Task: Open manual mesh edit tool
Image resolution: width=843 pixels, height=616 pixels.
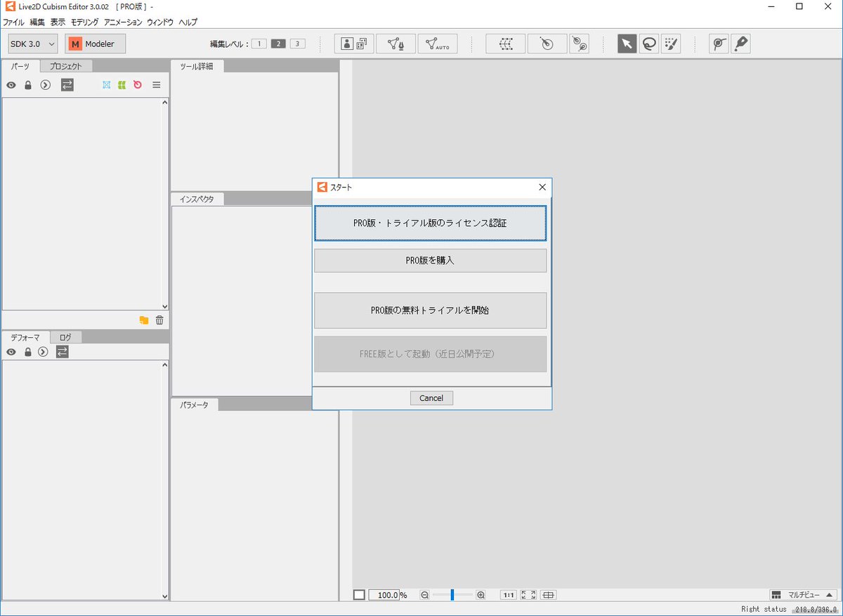Action: pos(396,44)
